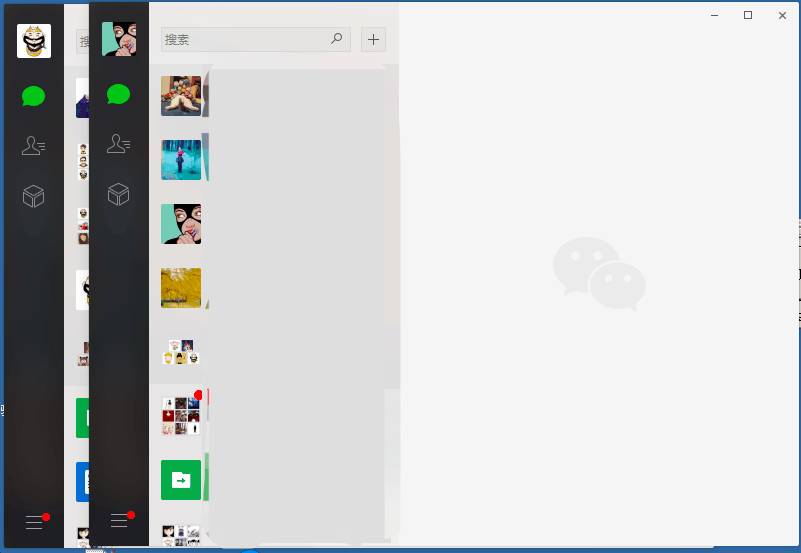The image size is (801, 553).
Task: Click crowned-cat profile avatar in rear window sidebar
Action: [34, 41]
